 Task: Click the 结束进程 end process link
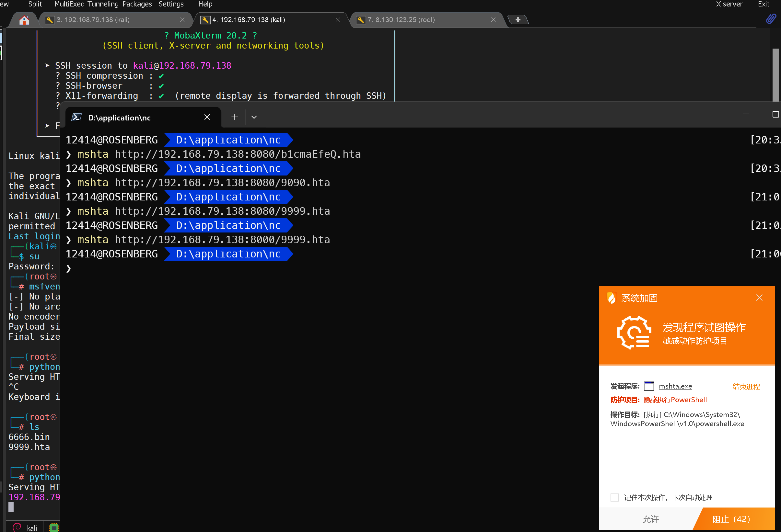[746, 387]
